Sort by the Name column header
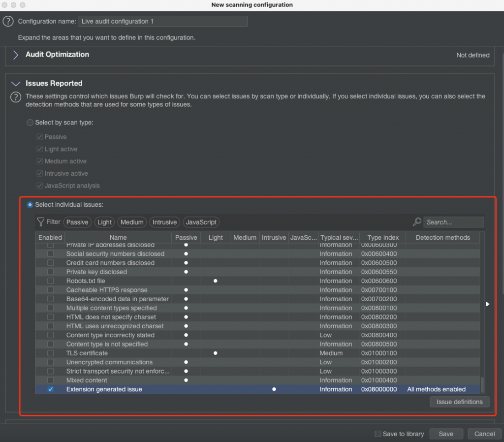504x442 pixels. point(118,238)
